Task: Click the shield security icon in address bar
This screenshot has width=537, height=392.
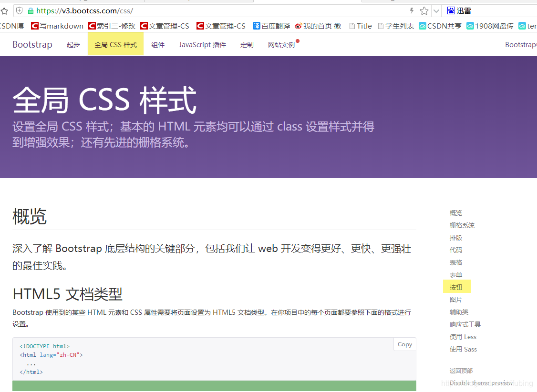Action: pyautogui.click(x=20, y=10)
